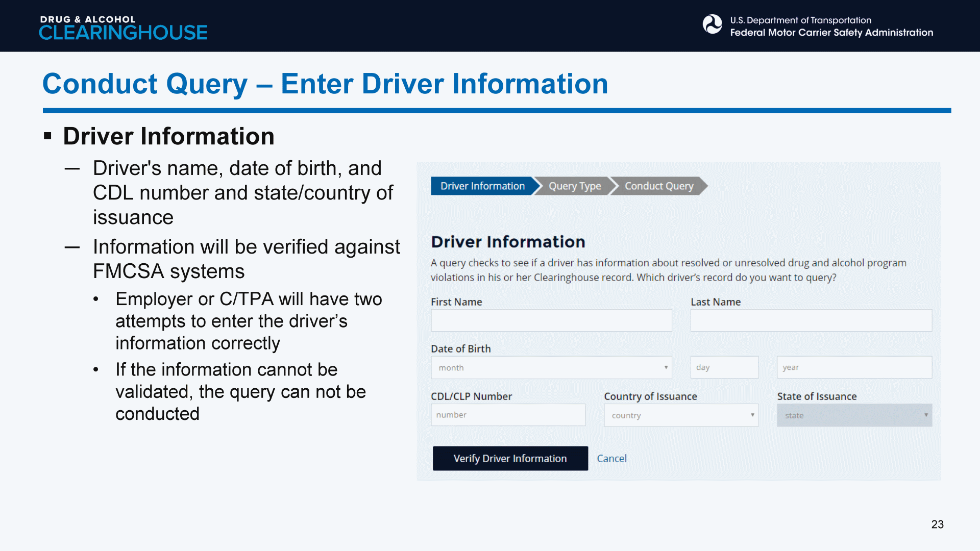
Task: Click the Federal Motor Carrier Safety Administration text
Action: pyautogui.click(x=831, y=33)
